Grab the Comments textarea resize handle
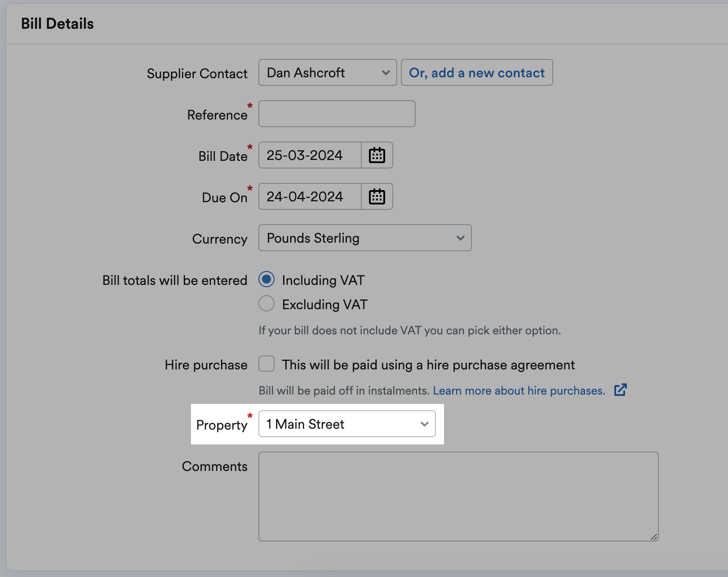The height and width of the screenshot is (577, 728). pyautogui.click(x=654, y=537)
